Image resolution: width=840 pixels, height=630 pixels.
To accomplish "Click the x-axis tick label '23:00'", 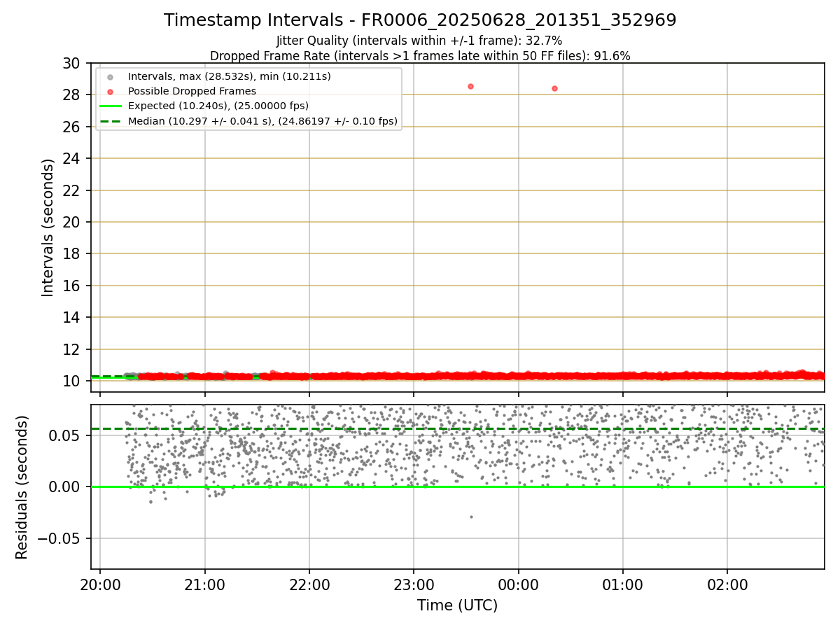I will point(414,584).
